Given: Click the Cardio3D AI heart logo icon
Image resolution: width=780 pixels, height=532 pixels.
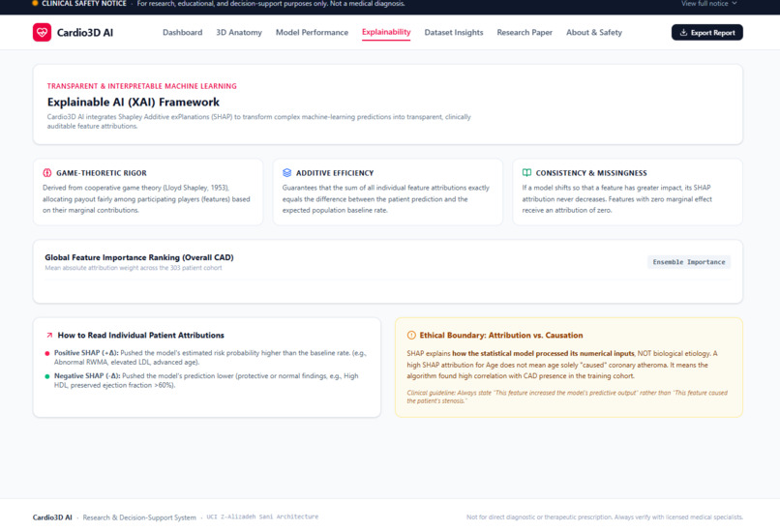Looking at the screenshot, I should (x=42, y=32).
